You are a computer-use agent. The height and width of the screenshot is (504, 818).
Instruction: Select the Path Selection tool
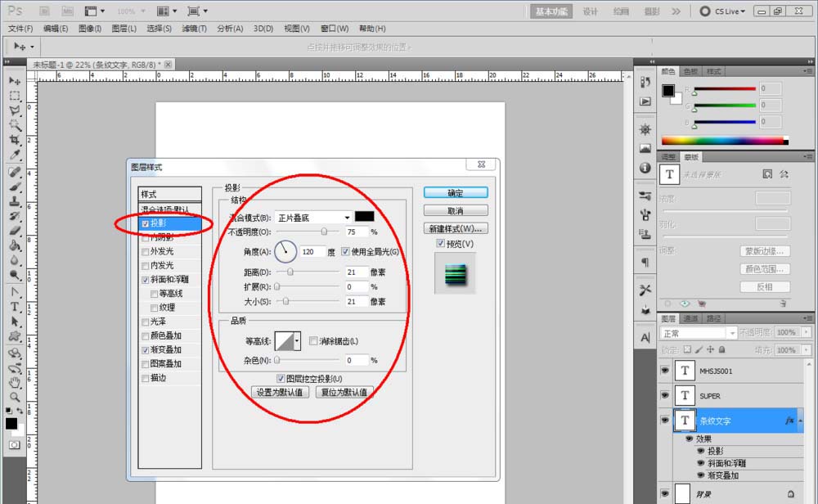pyautogui.click(x=15, y=322)
